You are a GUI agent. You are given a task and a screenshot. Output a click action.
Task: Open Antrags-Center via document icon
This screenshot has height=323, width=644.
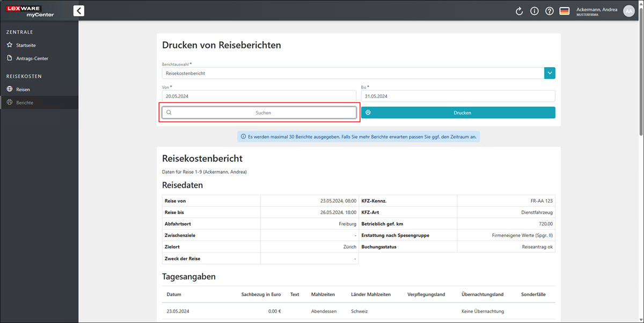(x=10, y=58)
